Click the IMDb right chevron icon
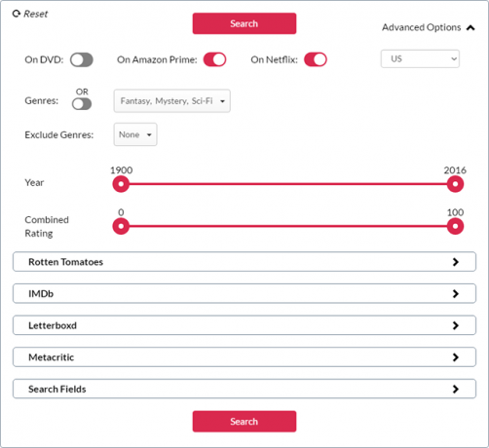489x448 pixels. tap(456, 294)
